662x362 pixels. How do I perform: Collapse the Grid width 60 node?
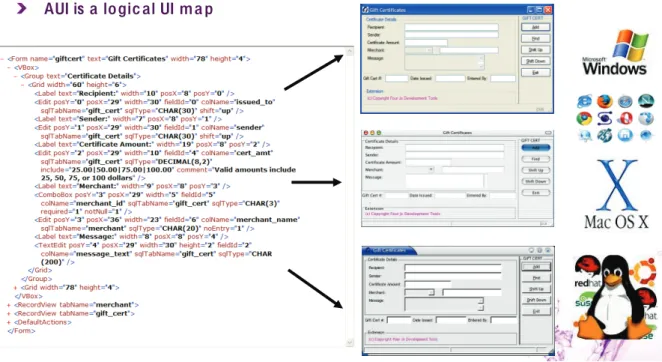[23, 84]
